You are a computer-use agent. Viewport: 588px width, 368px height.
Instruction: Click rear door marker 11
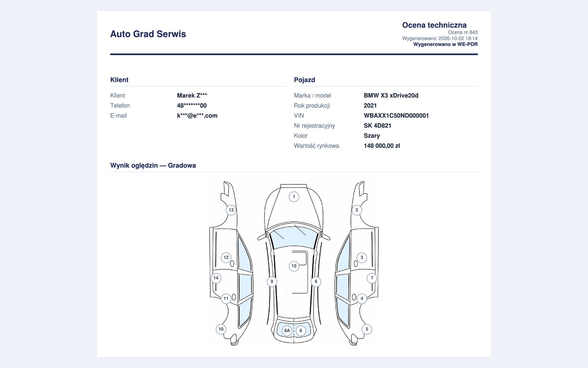pyautogui.click(x=226, y=298)
